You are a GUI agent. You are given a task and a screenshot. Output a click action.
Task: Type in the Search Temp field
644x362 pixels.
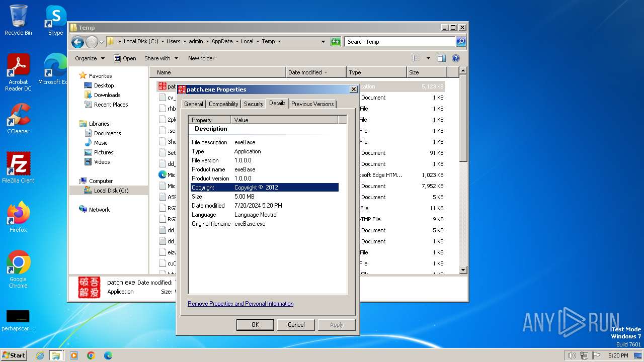pos(400,42)
